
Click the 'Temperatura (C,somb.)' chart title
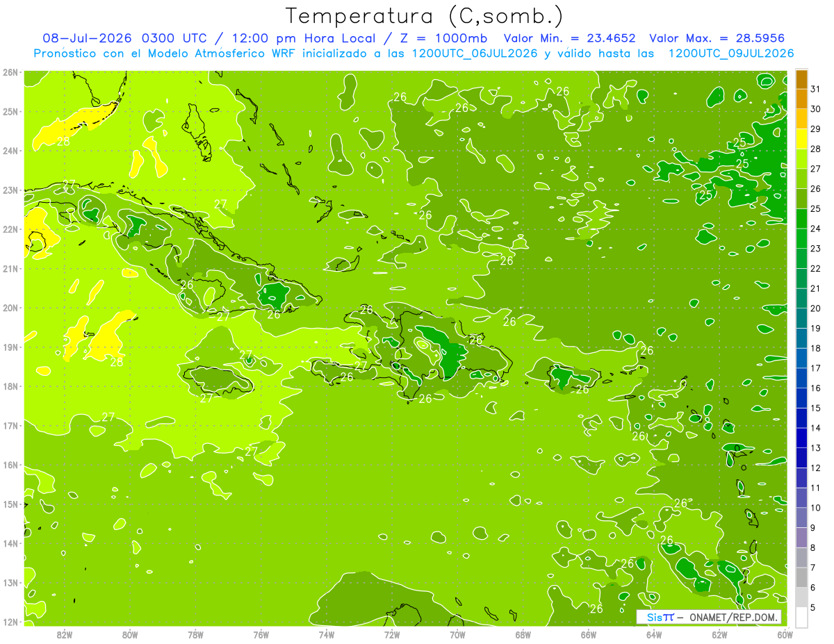tap(425, 17)
